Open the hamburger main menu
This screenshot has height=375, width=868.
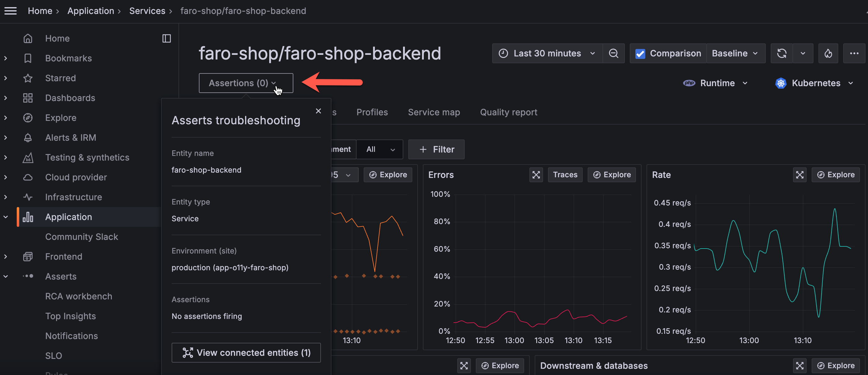coord(11,11)
